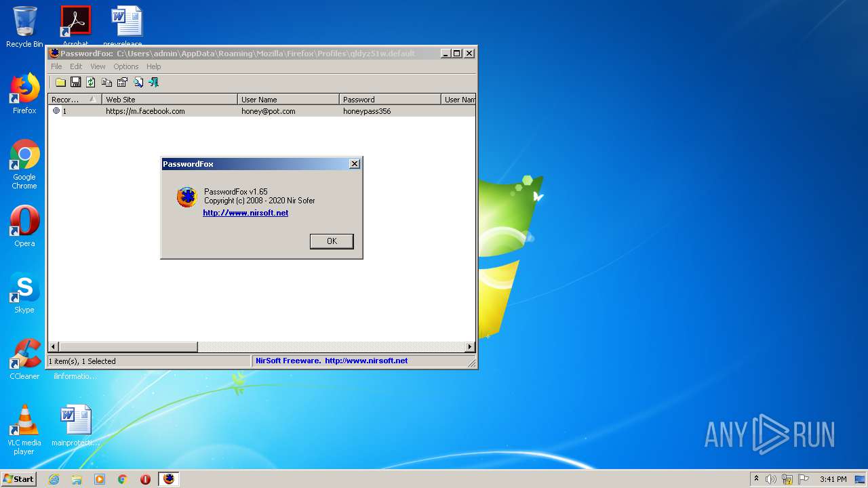The height and width of the screenshot is (488, 868).
Task: Select the honey@pot.com user name cell
Action: click(x=269, y=111)
